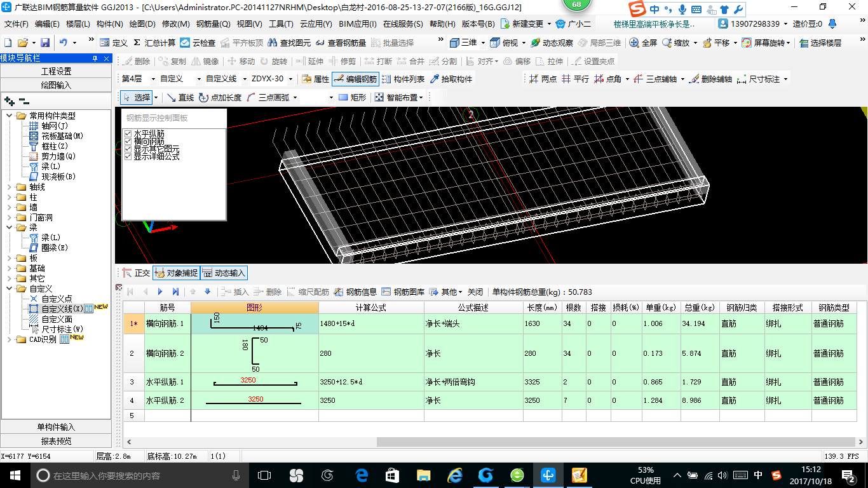The height and width of the screenshot is (488, 868).
Task: Toggle 对象捕捉 object snap
Action: [x=176, y=273]
